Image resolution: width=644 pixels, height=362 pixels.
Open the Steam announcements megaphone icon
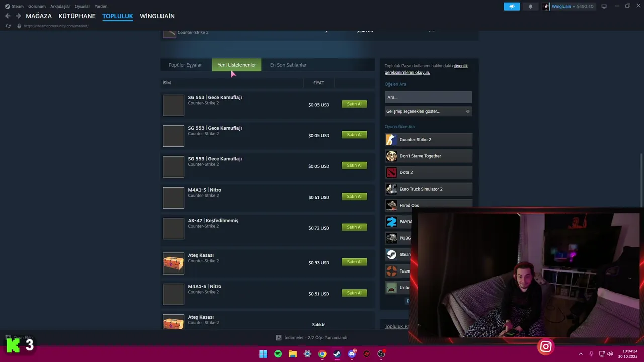pos(512,7)
